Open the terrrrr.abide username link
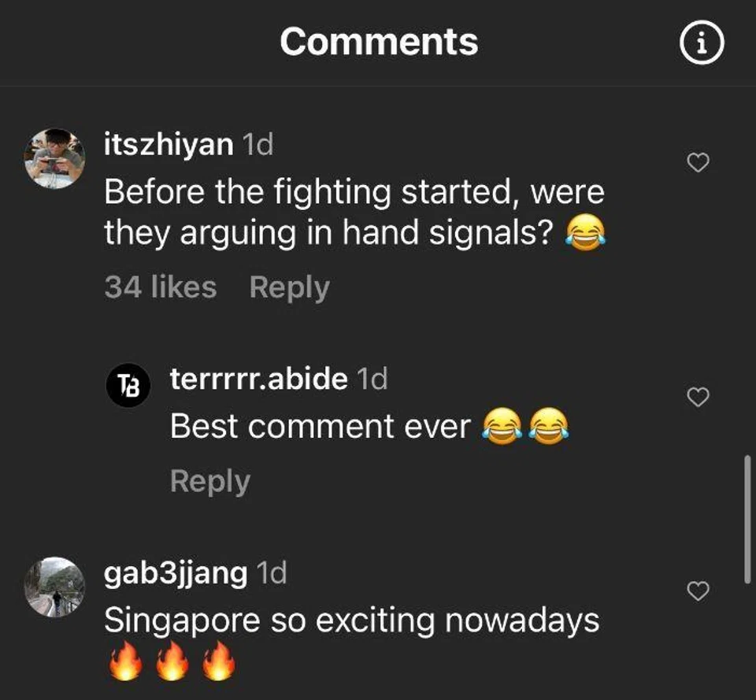 (259, 380)
